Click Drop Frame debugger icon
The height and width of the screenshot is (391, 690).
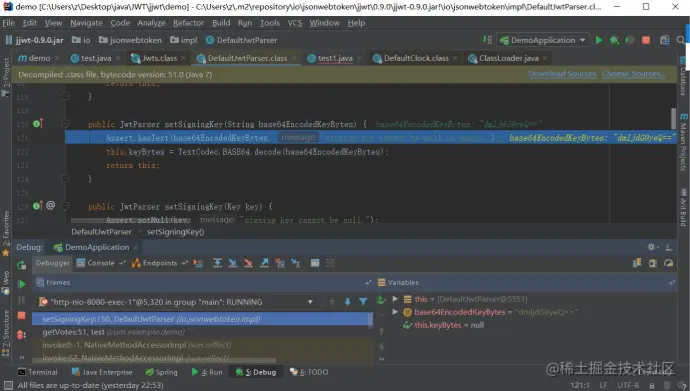click(280, 263)
